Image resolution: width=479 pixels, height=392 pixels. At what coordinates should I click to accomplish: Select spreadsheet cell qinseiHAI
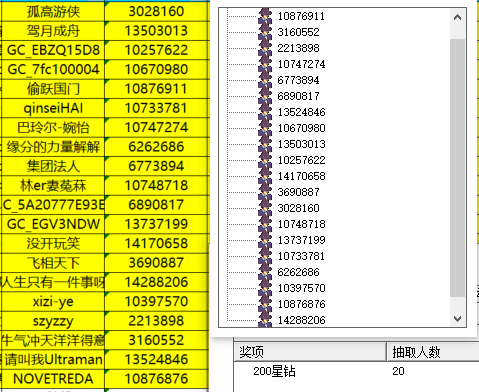pyautogui.click(x=53, y=108)
